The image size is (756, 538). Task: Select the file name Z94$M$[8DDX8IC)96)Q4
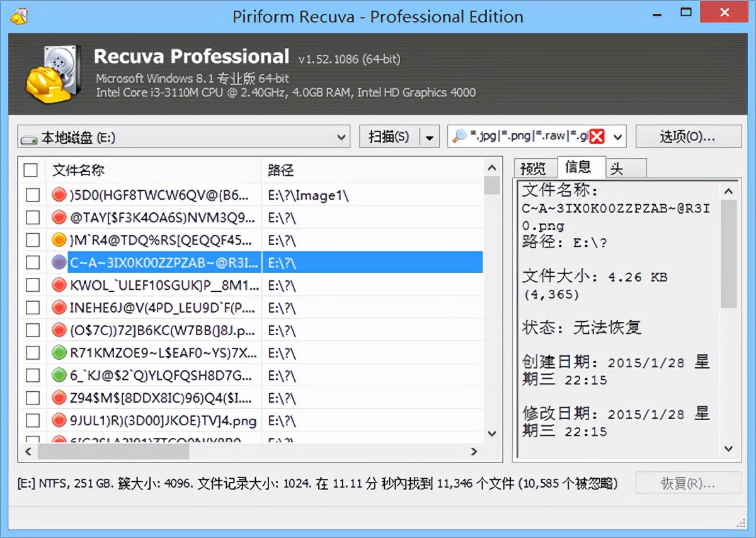coord(161,398)
